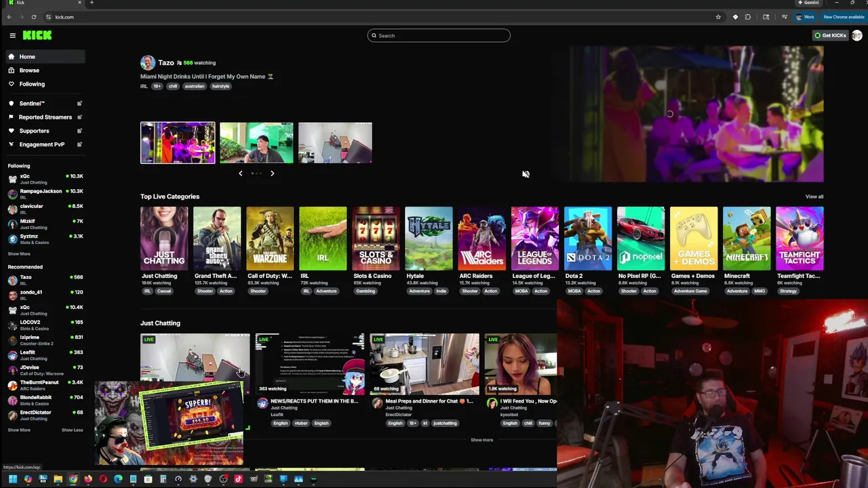Unmute the featured stream player
The width and height of the screenshot is (868, 488).
[x=526, y=174]
